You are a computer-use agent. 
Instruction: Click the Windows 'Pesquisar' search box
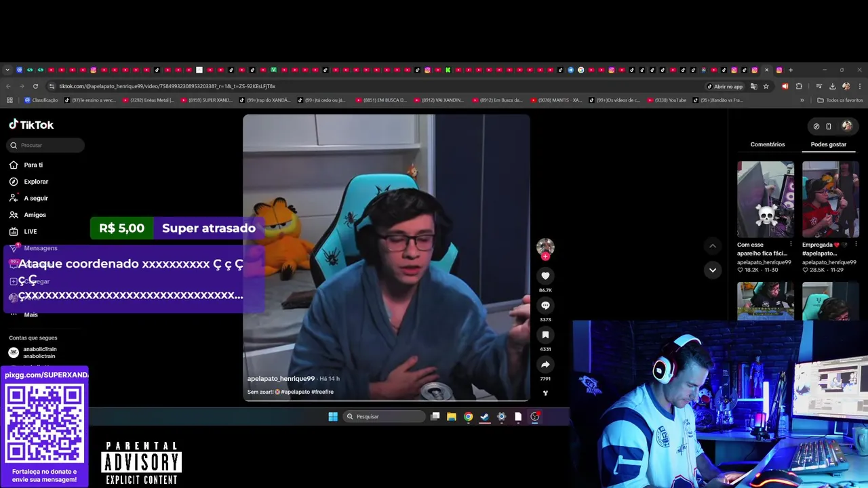coord(384,416)
